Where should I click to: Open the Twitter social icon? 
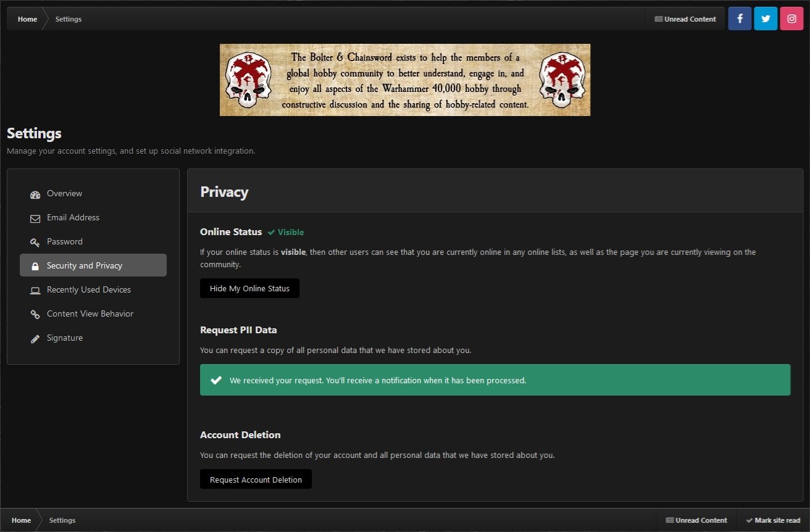(766, 19)
